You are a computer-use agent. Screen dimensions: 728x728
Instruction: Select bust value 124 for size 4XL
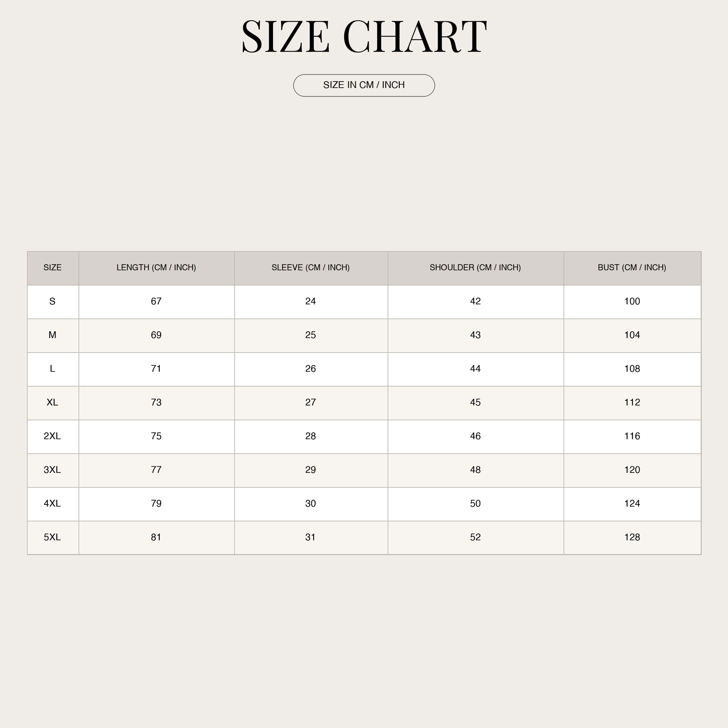632,503
